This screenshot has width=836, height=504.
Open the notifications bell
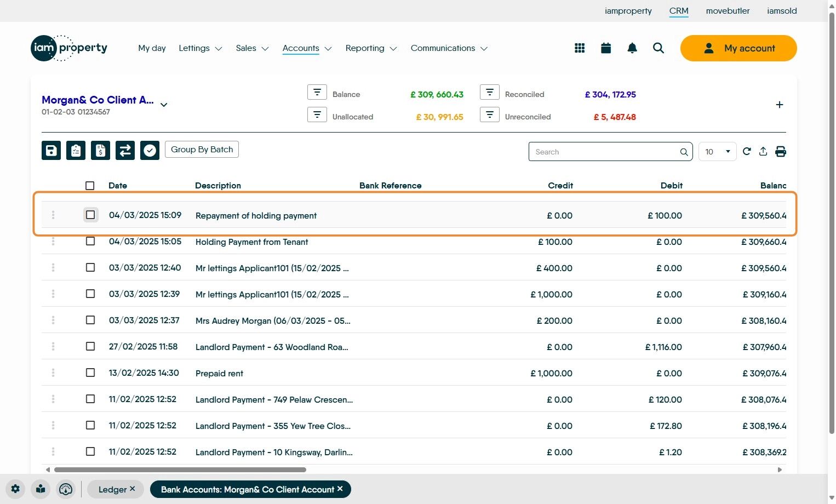coord(632,48)
